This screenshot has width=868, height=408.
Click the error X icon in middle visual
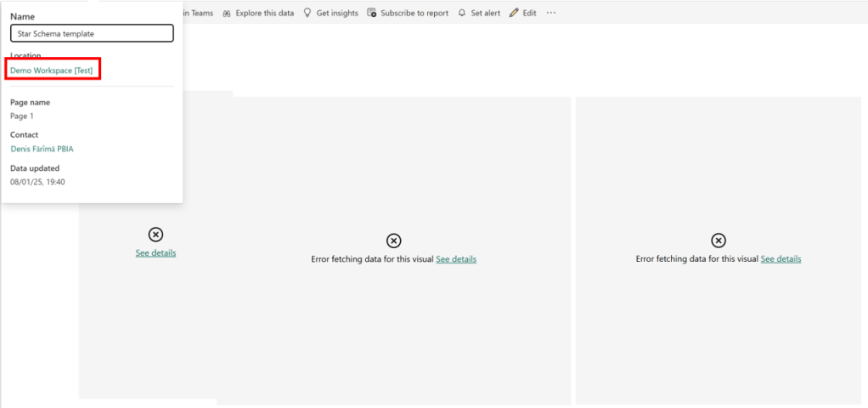tap(393, 241)
